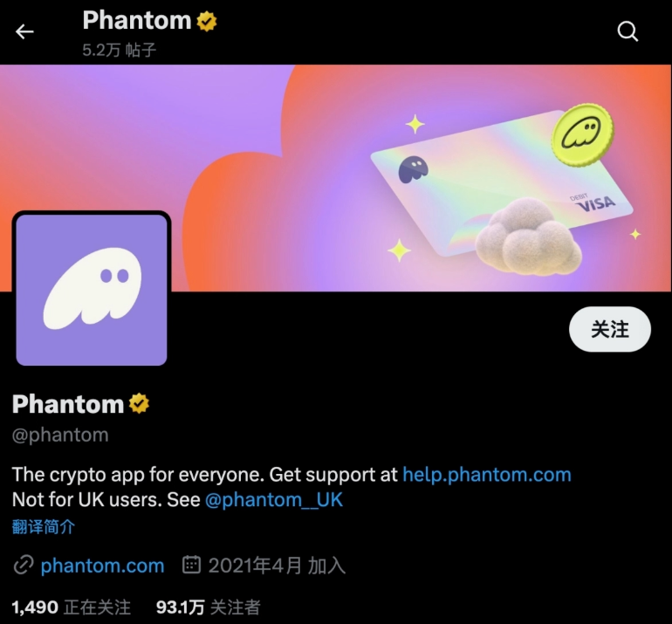This screenshot has height=624, width=672.
Task: Tap the gold verified badge in the header
Action: [207, 21]
